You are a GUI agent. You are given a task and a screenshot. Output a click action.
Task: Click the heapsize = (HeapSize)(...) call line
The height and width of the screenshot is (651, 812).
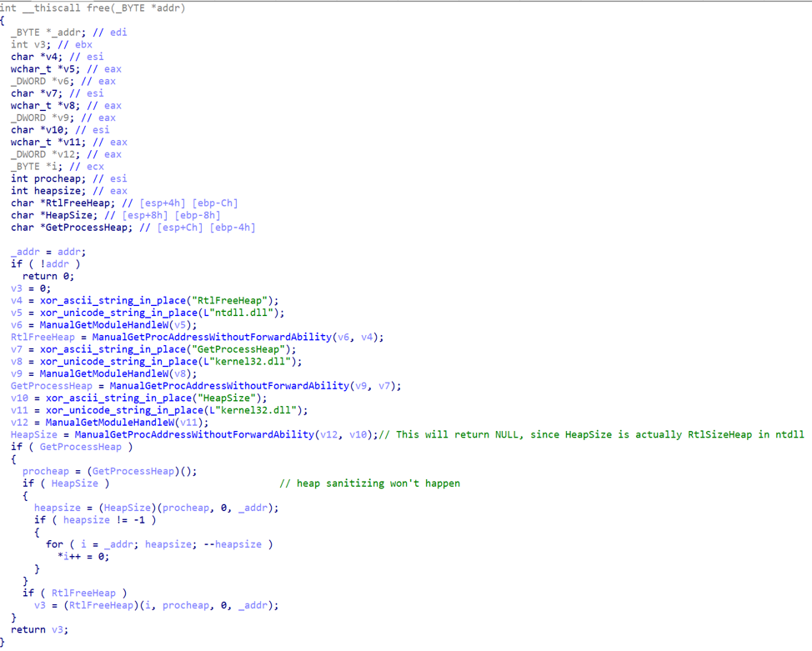(x=157, y=508)
